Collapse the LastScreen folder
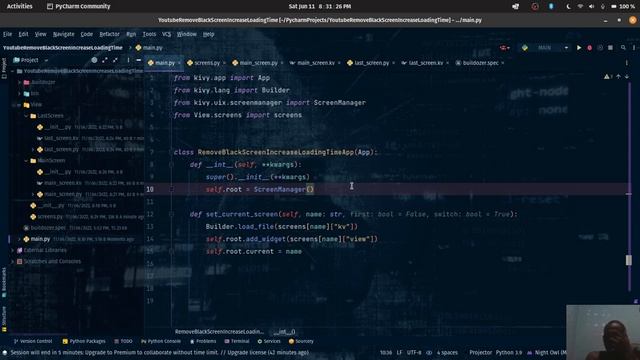Viewport: 640px width, 360px height. pyautogui.click(x=26, y=116)
